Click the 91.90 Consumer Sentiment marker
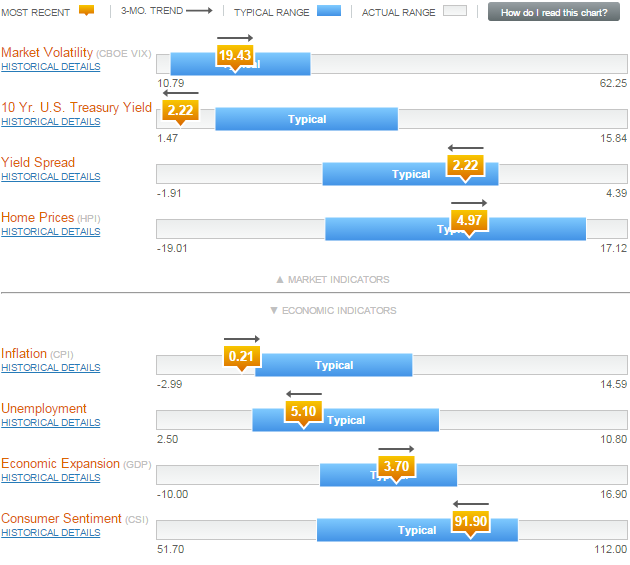 470,521
